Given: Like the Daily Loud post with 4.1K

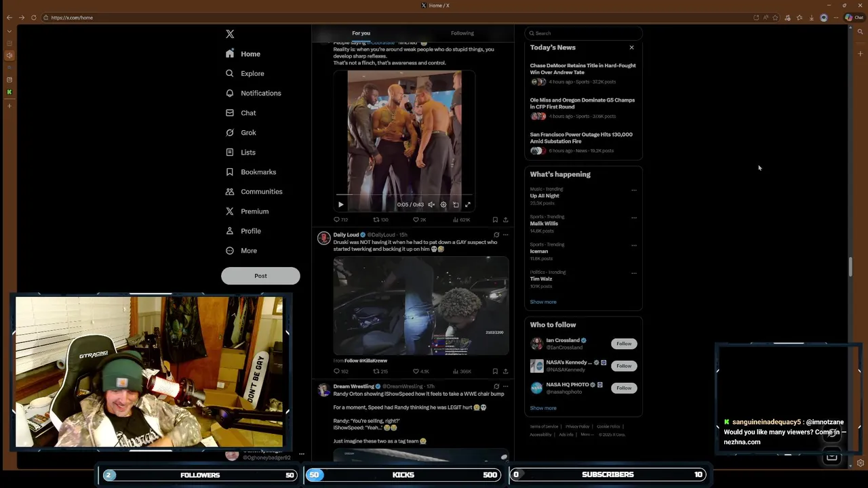Looking at the screenshot, I should pos(420,371).
